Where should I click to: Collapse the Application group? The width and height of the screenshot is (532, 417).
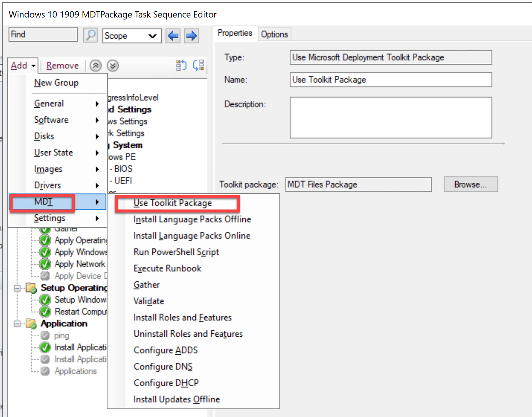tap(17, 324)
